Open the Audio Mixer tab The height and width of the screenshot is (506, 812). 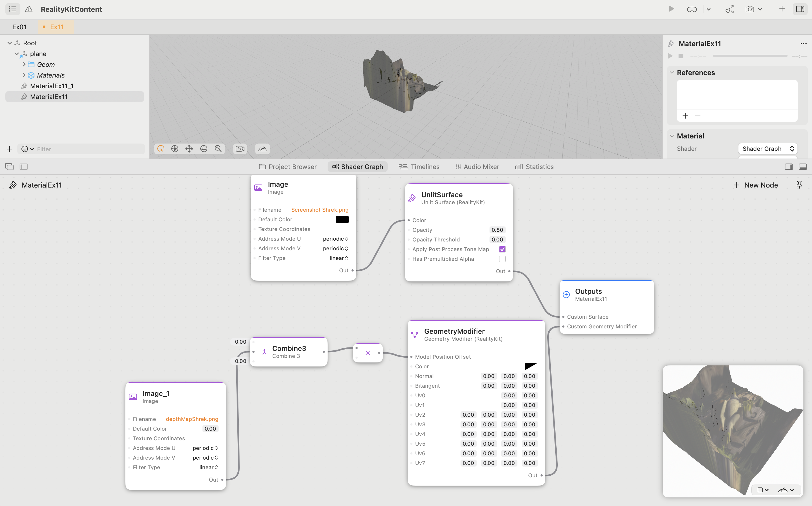[477, 167]
